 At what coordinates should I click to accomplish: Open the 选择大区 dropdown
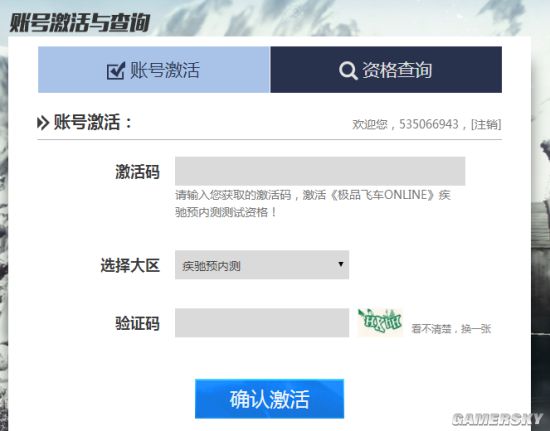coord(262,265)
